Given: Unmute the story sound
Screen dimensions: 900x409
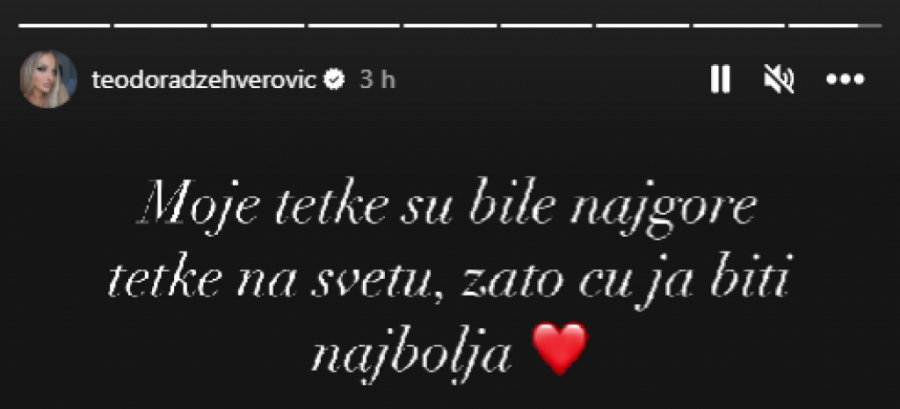Looking at the screenshot, I should (x=779, y=79).
